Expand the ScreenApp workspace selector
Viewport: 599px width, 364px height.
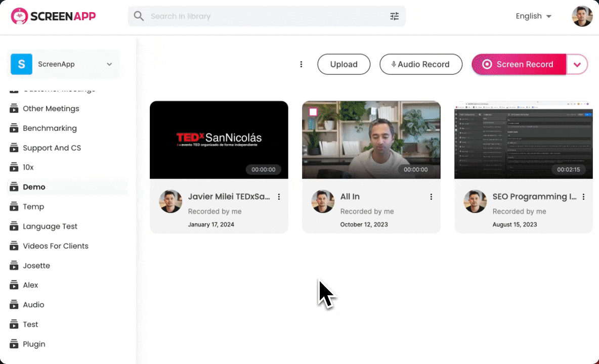tap(63, 64)
